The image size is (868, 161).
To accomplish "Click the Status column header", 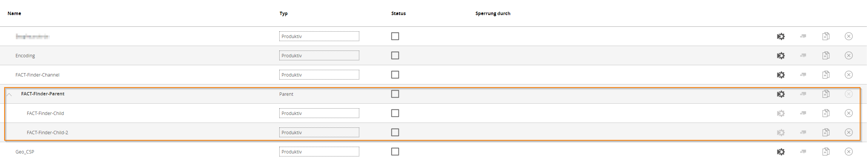I will [399, 13].
